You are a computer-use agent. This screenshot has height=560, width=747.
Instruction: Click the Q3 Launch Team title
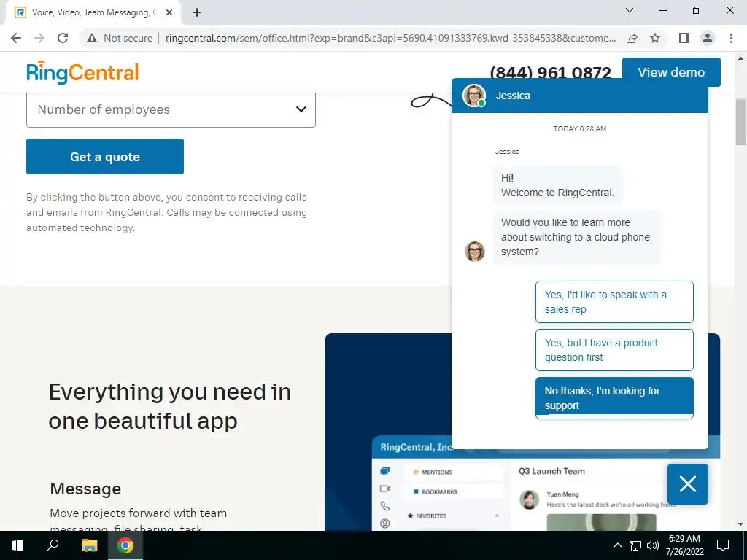[551, 471]
